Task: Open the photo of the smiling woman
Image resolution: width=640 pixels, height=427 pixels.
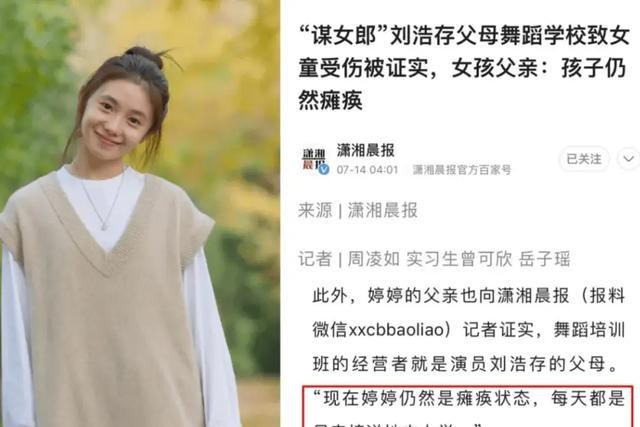Action: coord(140,214)
